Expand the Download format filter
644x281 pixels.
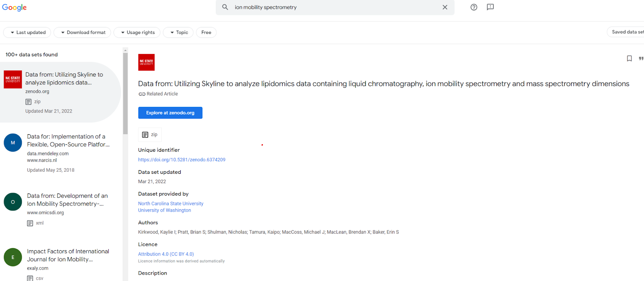pos(82,32)
